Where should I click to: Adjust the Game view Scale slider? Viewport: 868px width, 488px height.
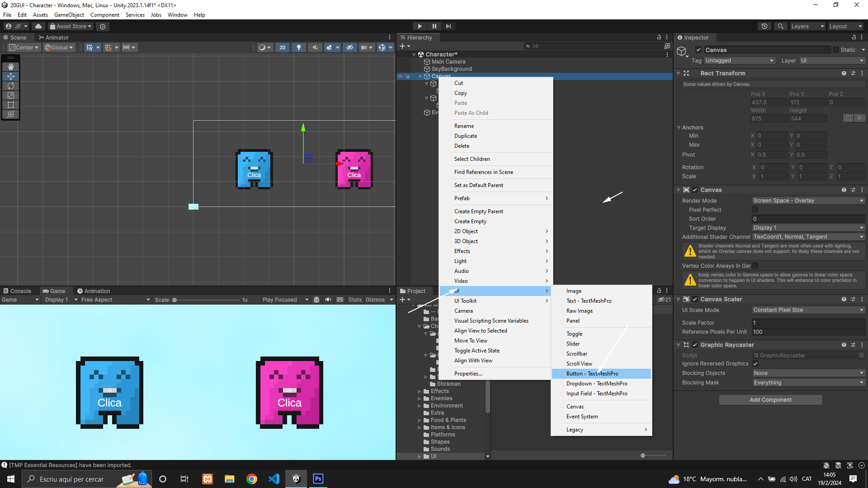click(x=175, y=300)
